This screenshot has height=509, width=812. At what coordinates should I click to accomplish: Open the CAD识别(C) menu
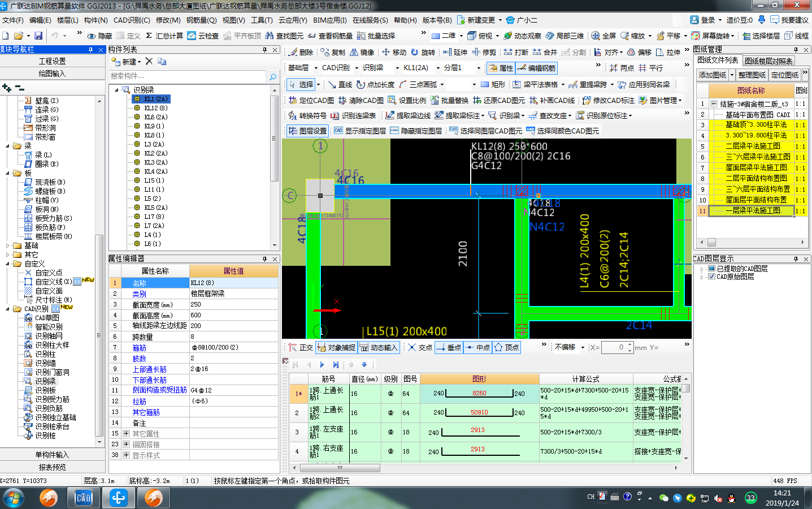(132, 20)
